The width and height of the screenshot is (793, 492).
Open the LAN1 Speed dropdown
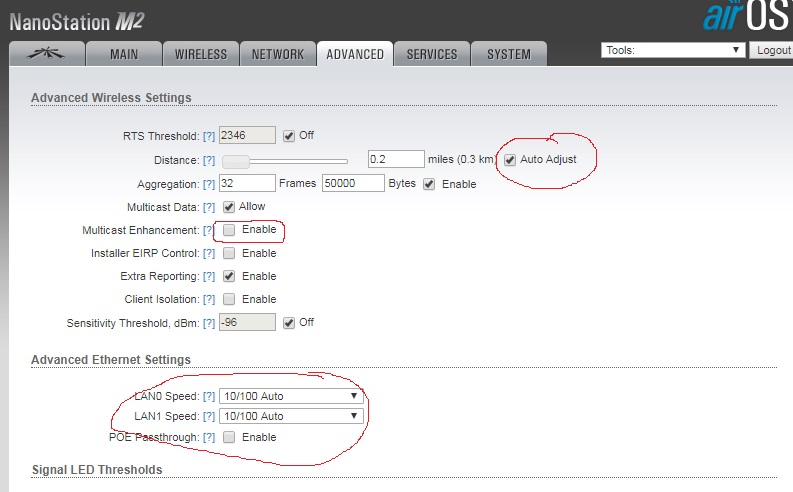tap(291, 416)
